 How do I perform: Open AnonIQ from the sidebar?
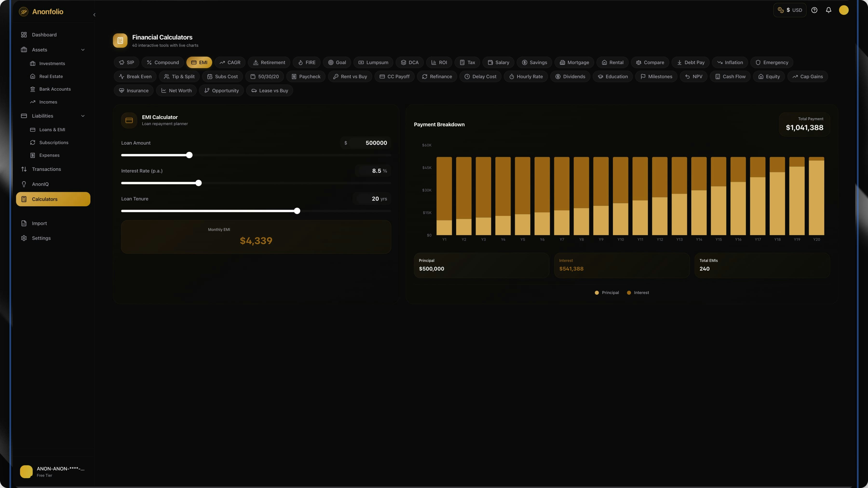pyautogui.click(x=40, y=184)
